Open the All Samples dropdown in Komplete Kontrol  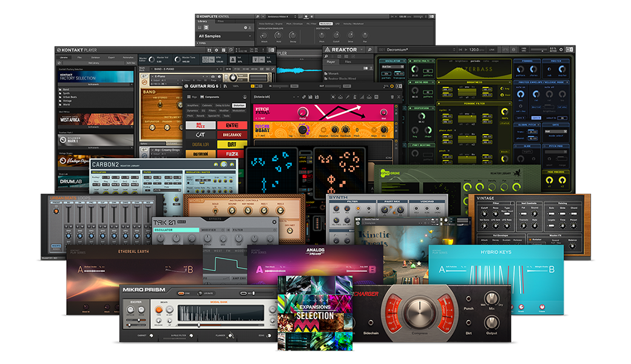tap(224, 36)
